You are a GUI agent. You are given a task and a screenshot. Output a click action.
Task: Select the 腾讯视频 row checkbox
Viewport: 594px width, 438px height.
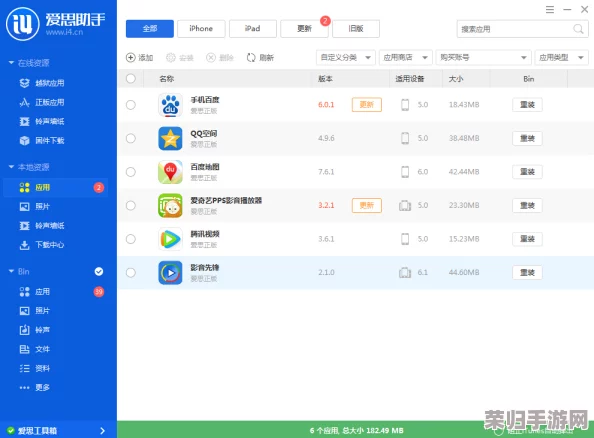click(x=131, y=239)
